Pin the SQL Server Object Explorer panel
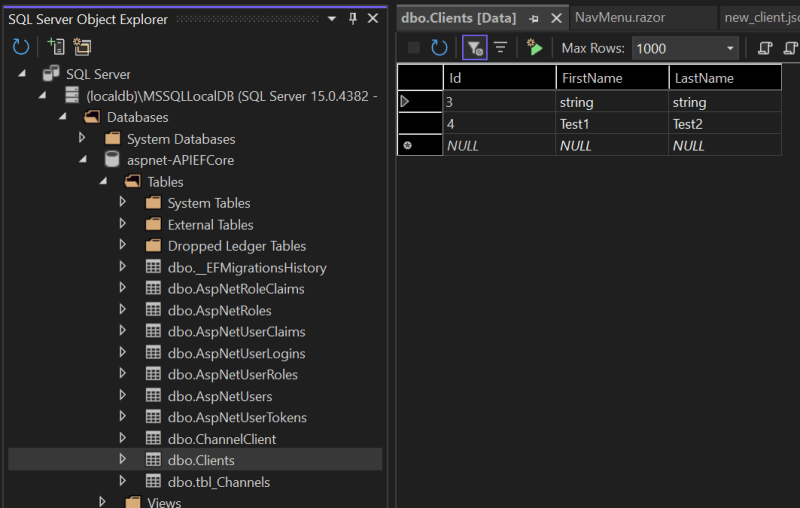This screenshot has width=800, height=508. [x=353, y=19]
